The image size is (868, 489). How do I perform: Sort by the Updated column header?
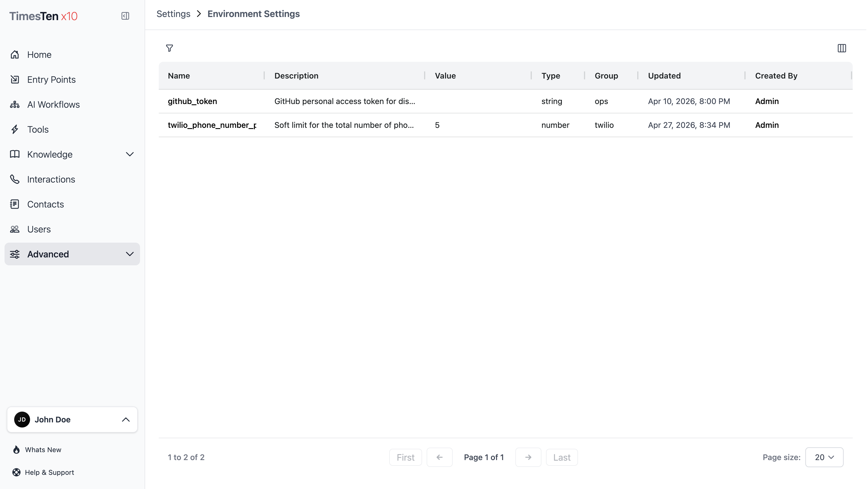pyautogui.click(x=664, y=75)
